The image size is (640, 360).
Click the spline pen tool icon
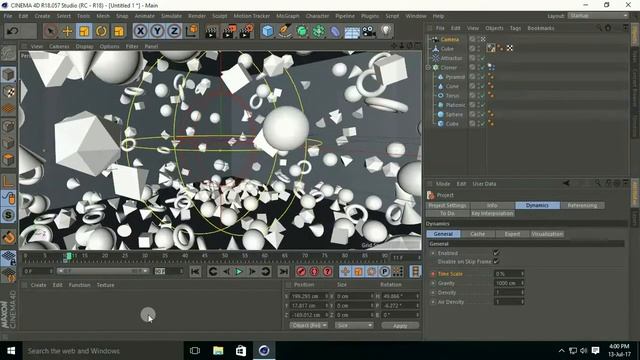point(285,31)
